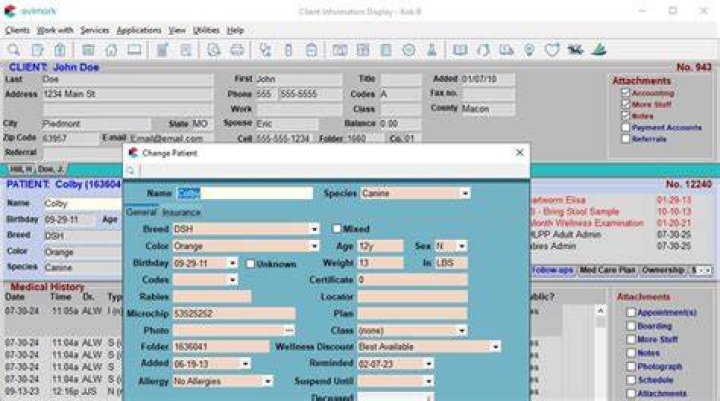Viewport: 720px width, 401px height.
Task: Click the Microchip number field
Action: pos(234,314)
